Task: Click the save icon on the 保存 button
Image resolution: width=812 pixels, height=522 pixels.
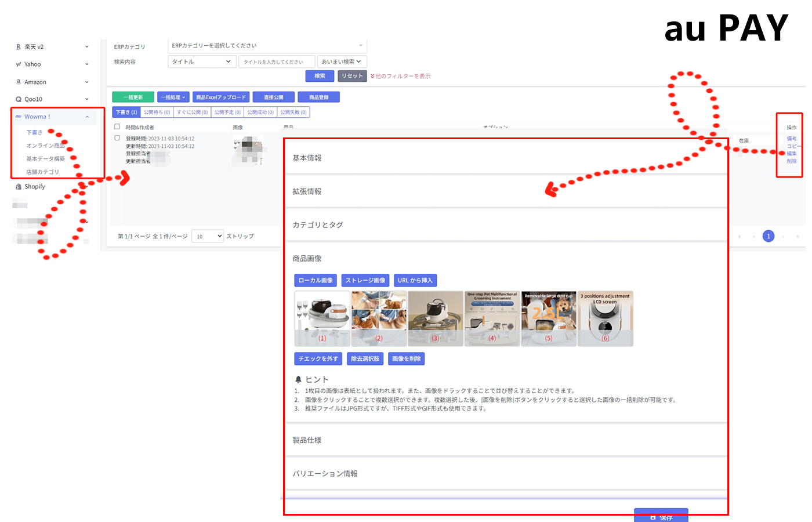Action: (x=653, y=517)
